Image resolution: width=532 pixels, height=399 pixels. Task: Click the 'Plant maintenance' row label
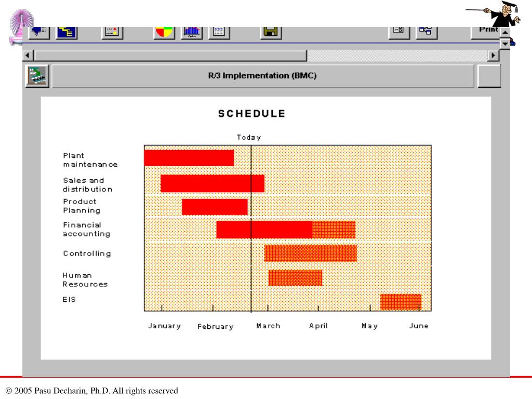[x=90, y=160]
